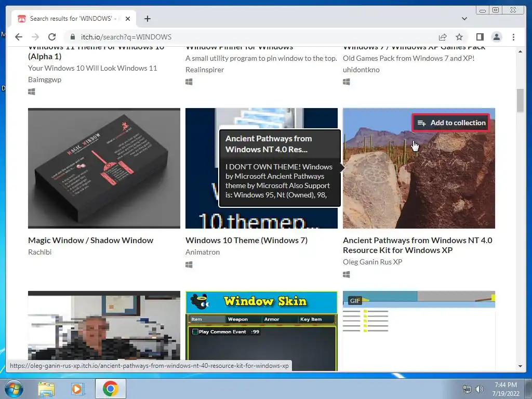Click the Add to collection button

pos(451,123)
